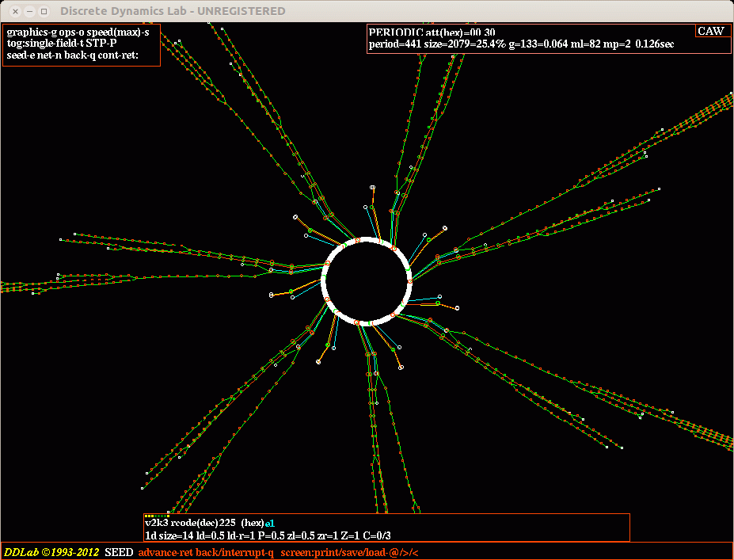Click the '1d size=14' text
Screen dimensions: 734x560
(169, 535)
